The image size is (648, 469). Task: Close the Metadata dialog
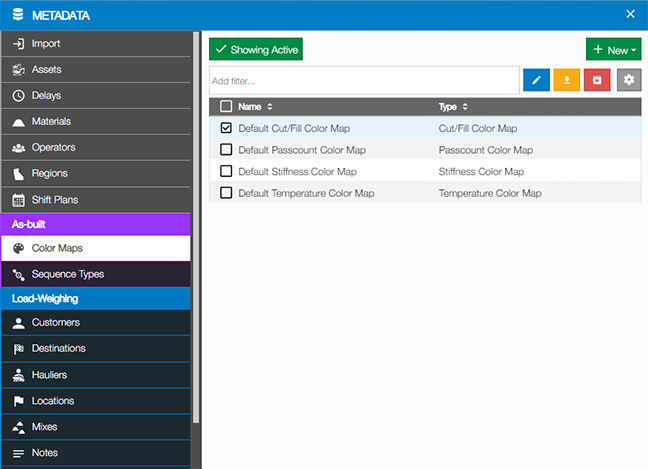(x=630, y=14)
